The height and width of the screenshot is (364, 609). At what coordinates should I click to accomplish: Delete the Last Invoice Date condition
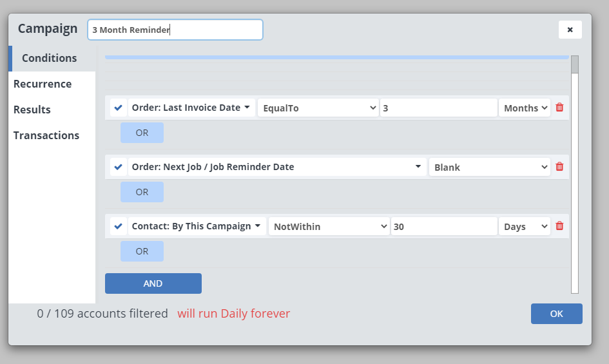coord(559,108)
